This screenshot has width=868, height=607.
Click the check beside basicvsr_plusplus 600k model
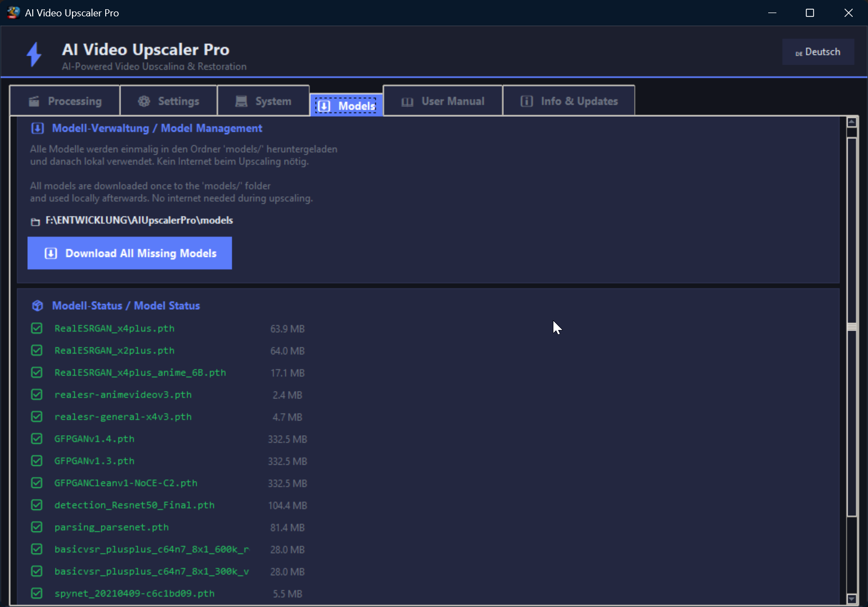37,549
